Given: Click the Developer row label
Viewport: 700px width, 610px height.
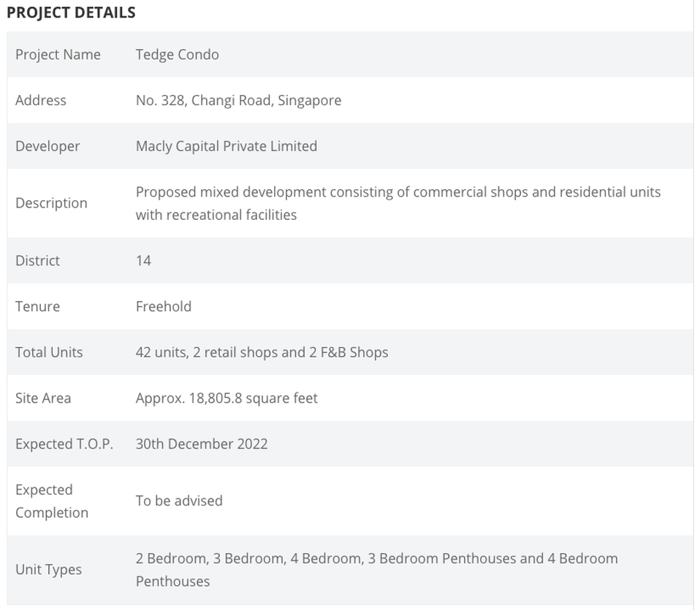Looking at the screenshot, I should [47, 146].
